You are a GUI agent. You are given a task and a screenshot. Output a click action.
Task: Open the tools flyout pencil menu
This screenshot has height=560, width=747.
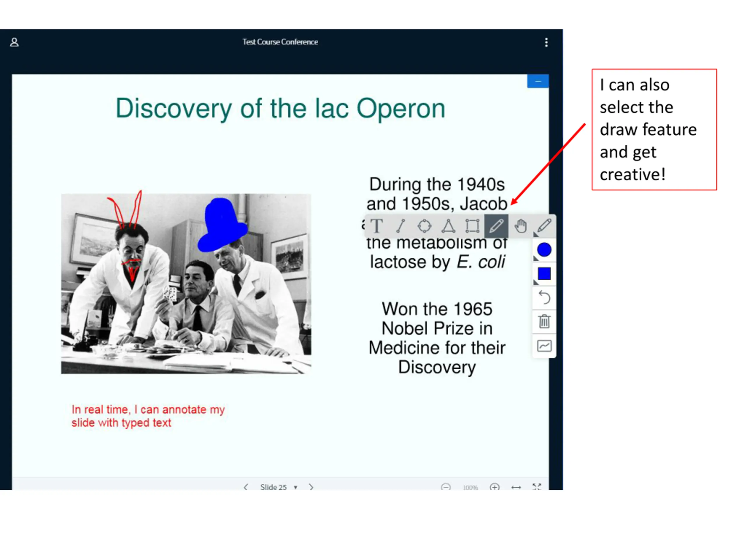(544, 226)
